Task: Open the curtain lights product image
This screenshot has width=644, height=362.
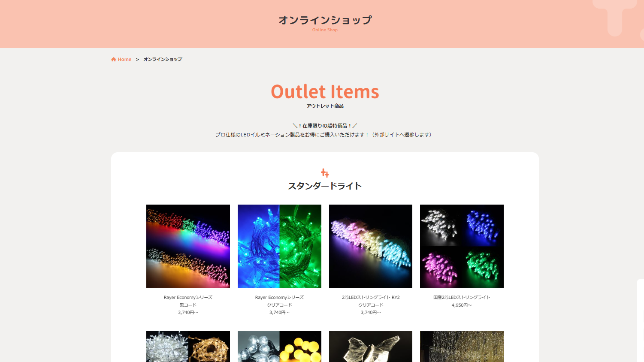Action: tap(462, 347)
